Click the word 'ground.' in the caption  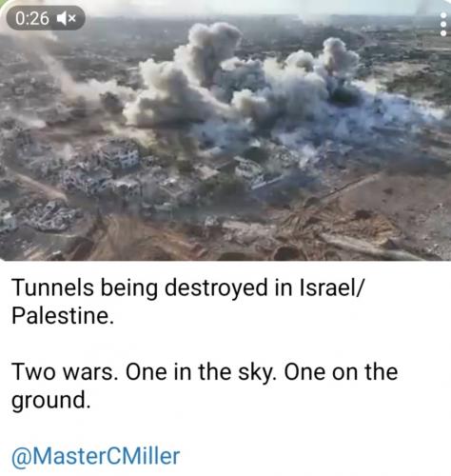pyautogui.click(x=51, y=401)
